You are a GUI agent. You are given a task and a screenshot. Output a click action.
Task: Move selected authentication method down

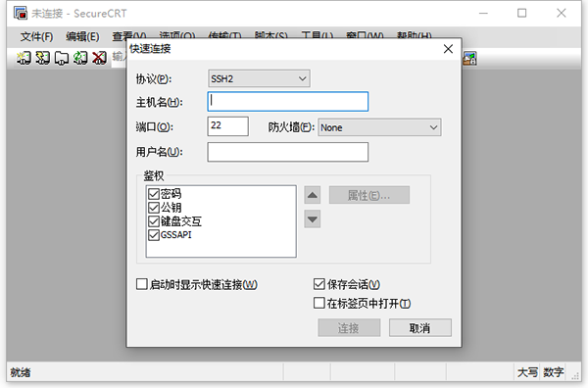[313, 219]
